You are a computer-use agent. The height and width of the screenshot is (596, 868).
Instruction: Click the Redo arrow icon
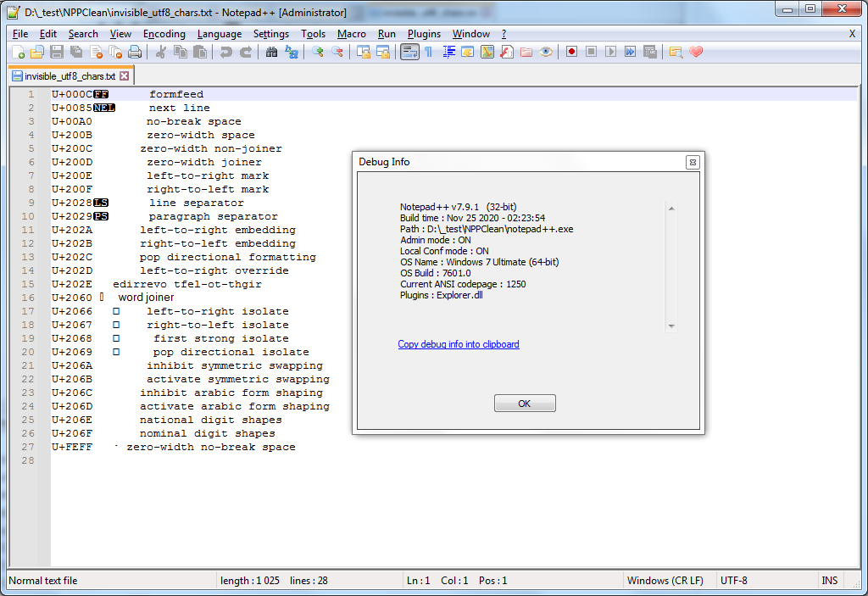pyautogui.click(x=246, y=52)
